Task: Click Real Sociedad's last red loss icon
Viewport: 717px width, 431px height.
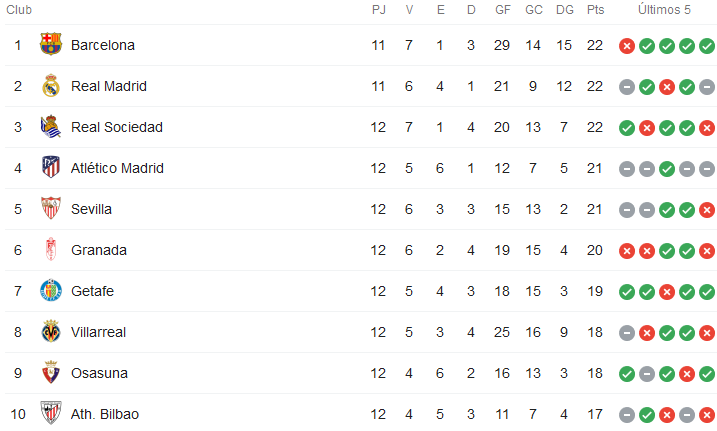Action: coord(707,128)
